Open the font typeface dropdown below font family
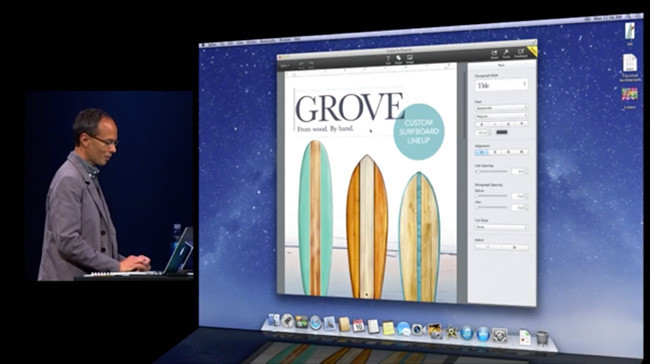The height and width of the screenshot is (364, 650). [501, 116]
